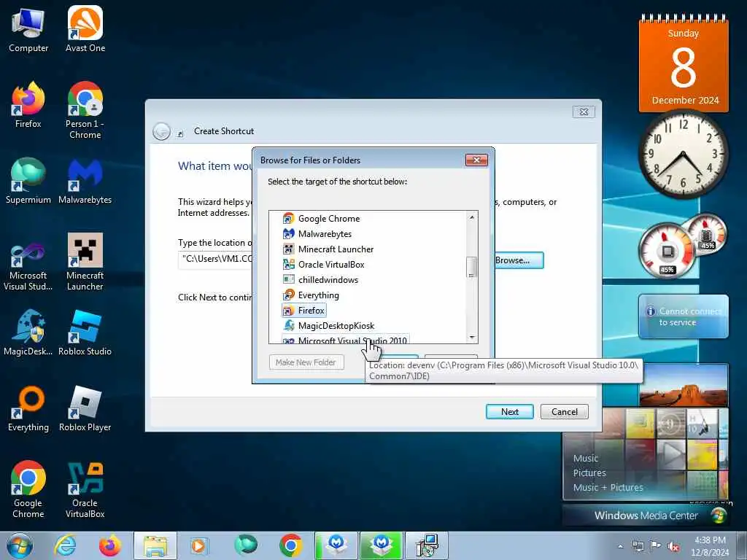The height and width of the screenshot is (560, 747).
Task: Open Avast One desktop shortcut
Action: point(85,30)
